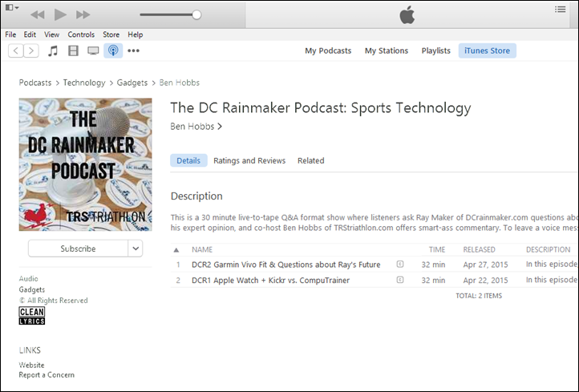Viewport: 579px width, 392px height.
Task: Click the Gadgets breadcrumb link
Action: pos(132,83)
